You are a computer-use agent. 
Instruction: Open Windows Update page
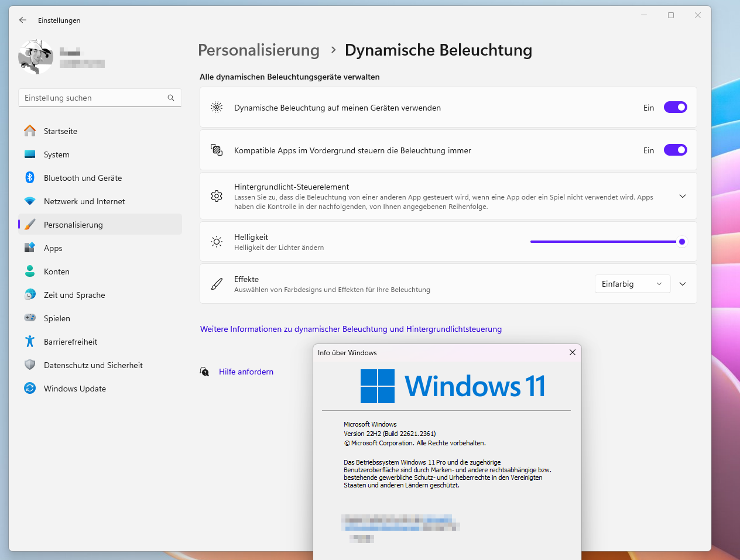pyautogui.click(x=100, y=389)
